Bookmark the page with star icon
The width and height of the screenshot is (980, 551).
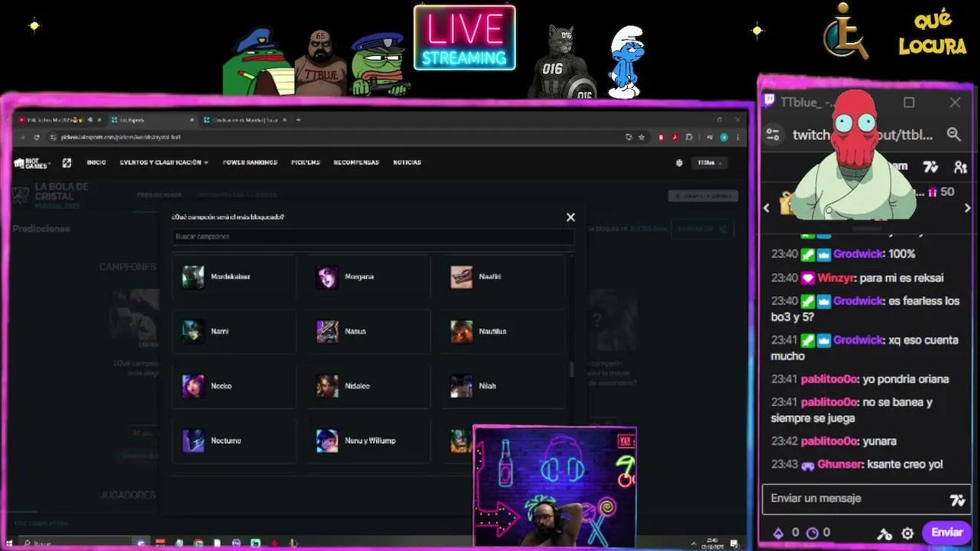click(x=641, y=138)
